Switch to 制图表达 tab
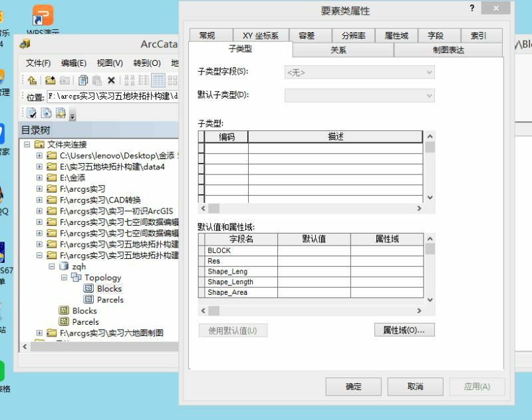The width and height of the screenshot is (532, 420). coord(448,50)
